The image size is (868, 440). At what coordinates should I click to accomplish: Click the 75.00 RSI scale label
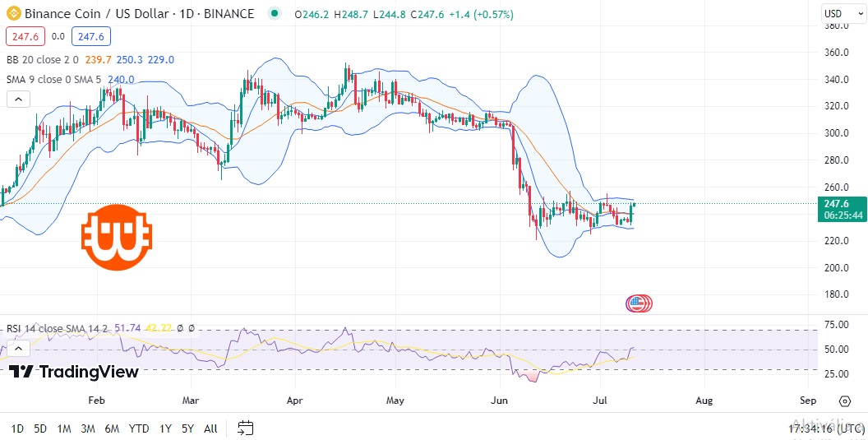[x=837, y=325]
